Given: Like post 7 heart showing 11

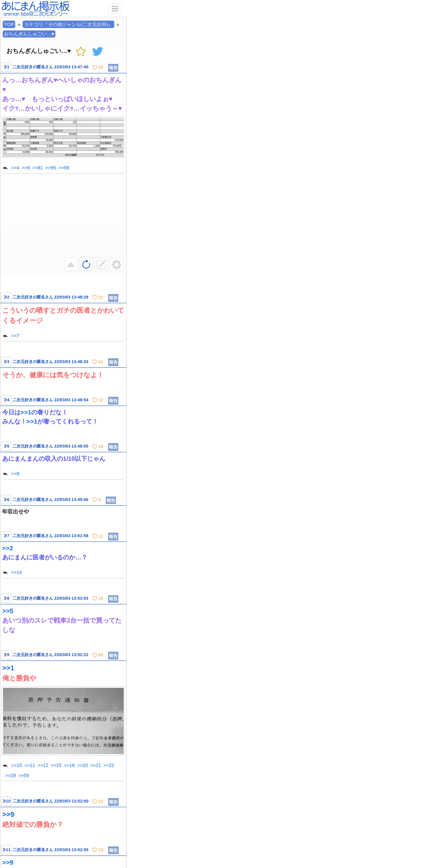Looking at the screenshot, I should click(95, 536).
